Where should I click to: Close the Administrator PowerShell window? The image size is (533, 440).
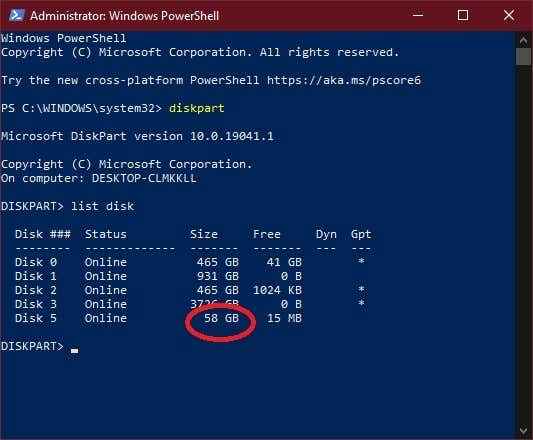[509, 15]
